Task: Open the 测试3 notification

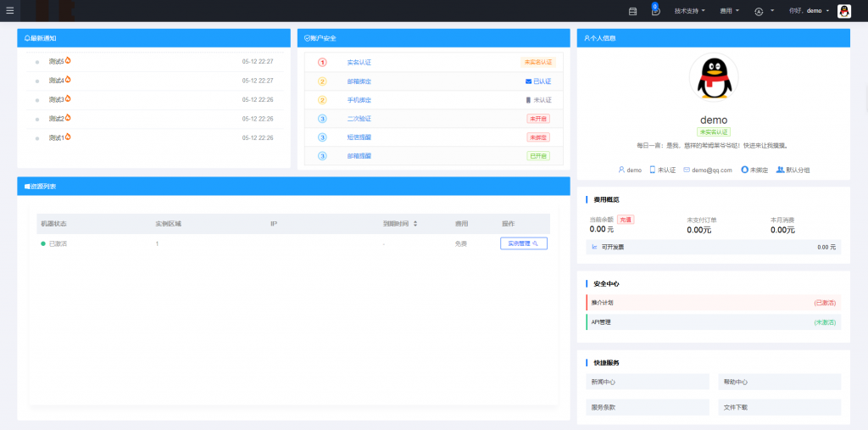Action: pyautogui.click(x=56, y=100)
